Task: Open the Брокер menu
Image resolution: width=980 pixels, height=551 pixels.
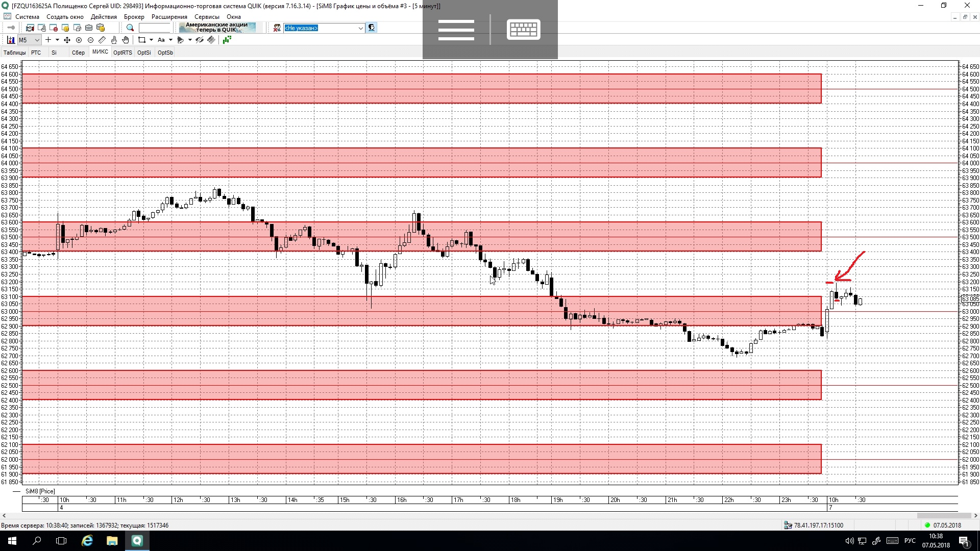Action: click(x=134, y=17)
